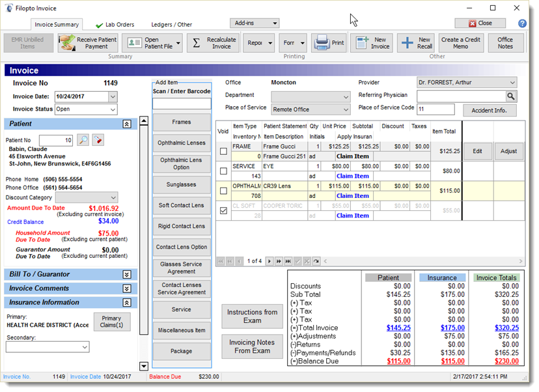The width and height of the screenshot is (539, 392).
Task: Click grid horizontal scroll right arrow
Action: click(520, 261)
